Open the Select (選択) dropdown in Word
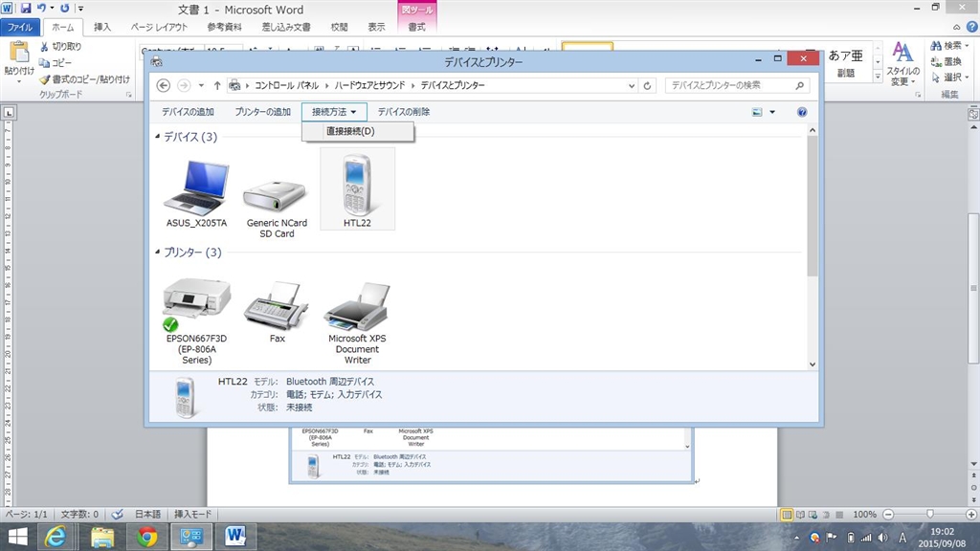Screen dimensions: 980x551 click(948, 77)
